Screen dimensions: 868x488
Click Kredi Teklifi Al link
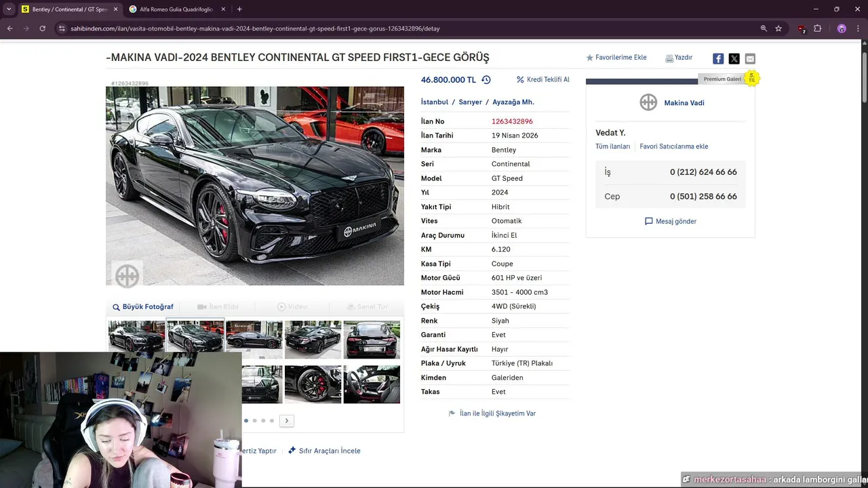click(x=543, y=79)
